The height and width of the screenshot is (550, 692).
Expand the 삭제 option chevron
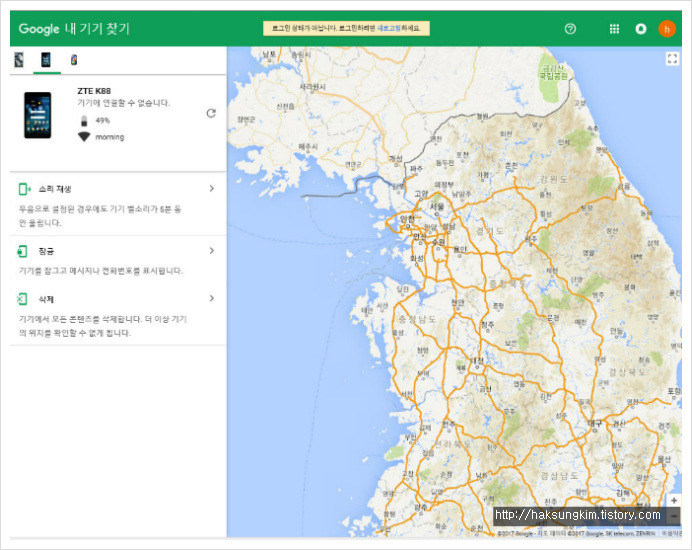click(212, 298)
